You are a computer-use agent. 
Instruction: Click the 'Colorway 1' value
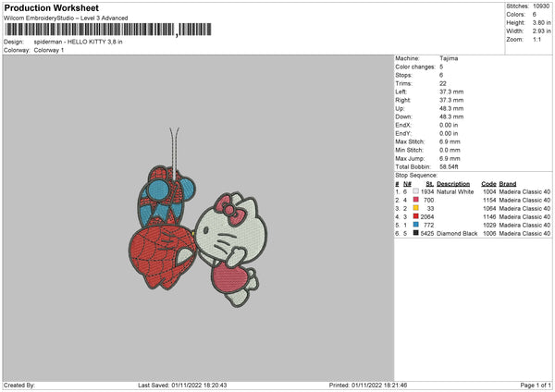click(x=49, y=50)
